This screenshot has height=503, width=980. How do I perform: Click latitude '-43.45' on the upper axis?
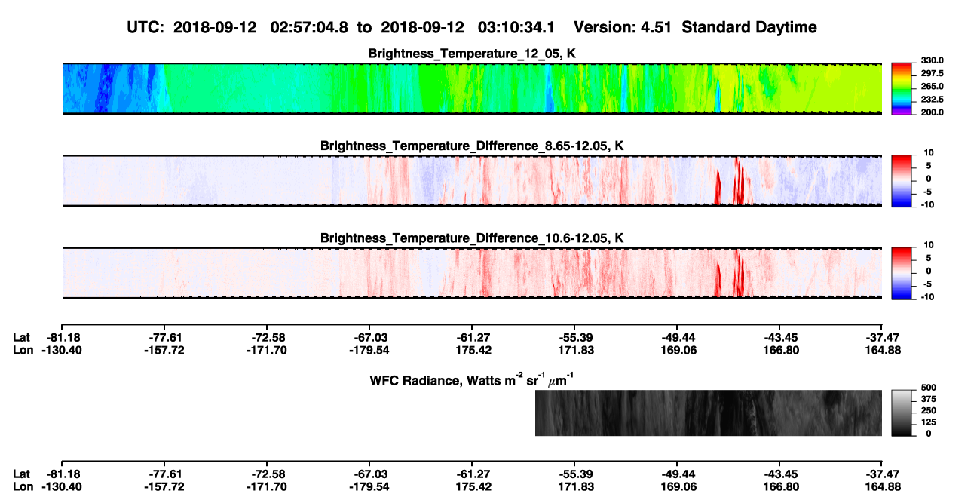[779, 337]
